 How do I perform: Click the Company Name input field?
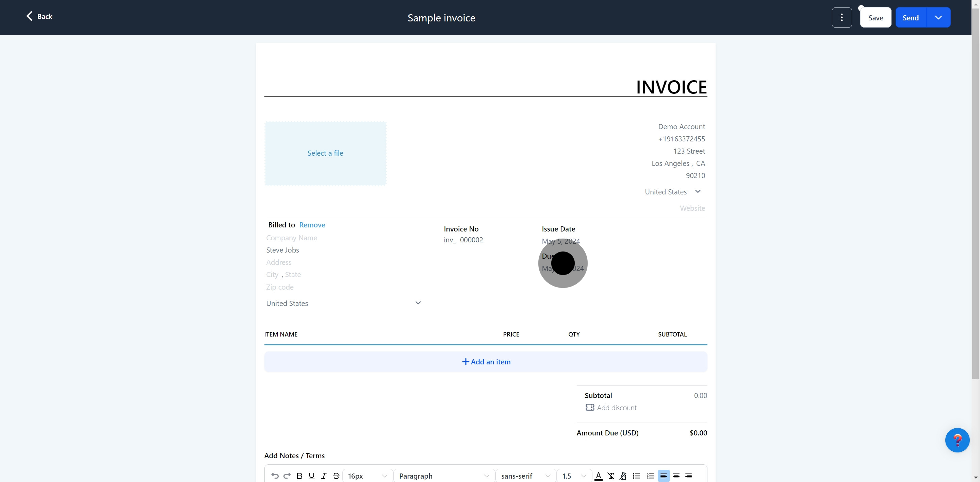[x=292, y=238]
